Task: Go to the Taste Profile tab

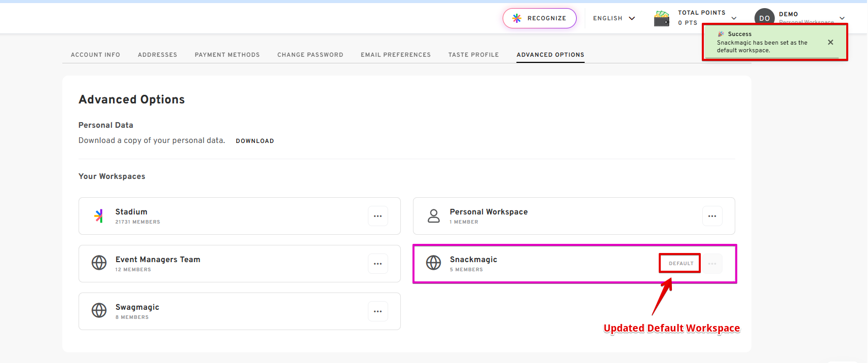Action: click(473, 55)
